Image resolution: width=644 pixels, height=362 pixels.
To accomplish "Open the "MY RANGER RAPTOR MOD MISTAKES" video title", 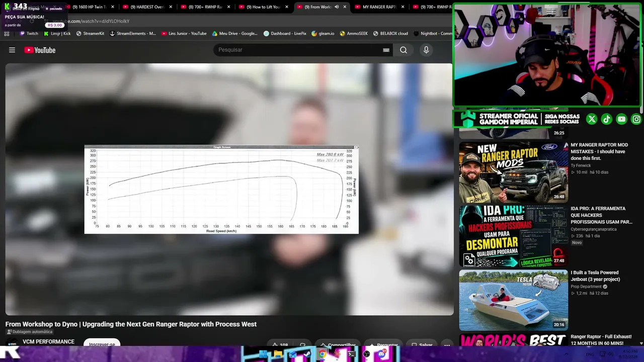I will pyautogui.click(x=599, y=151).
